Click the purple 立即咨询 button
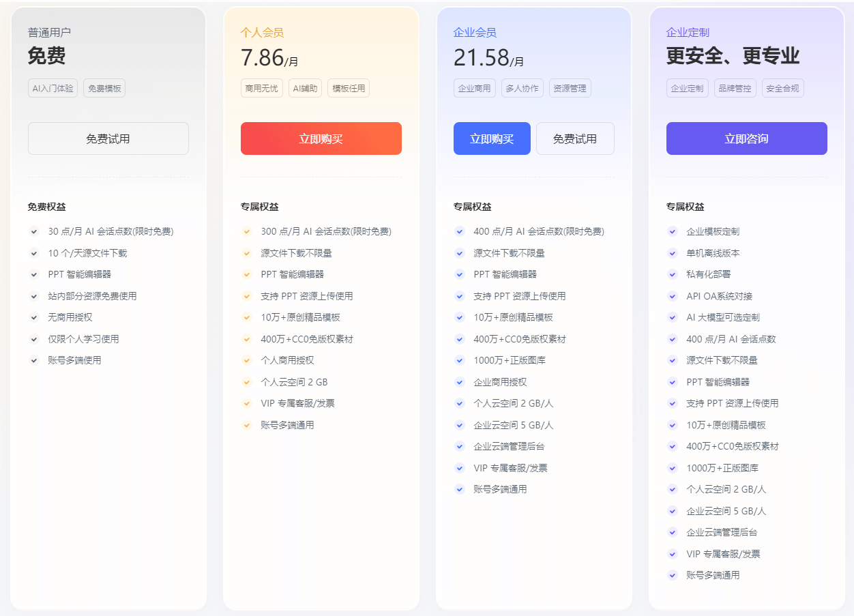The image size is (854, 616). (747, 138)
